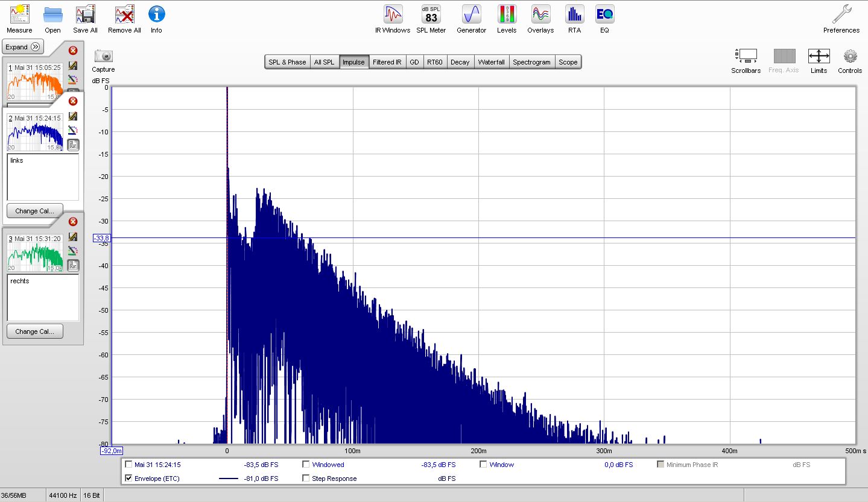Uncheck the Envelope (ETC) trace

[x=128, y=478]
